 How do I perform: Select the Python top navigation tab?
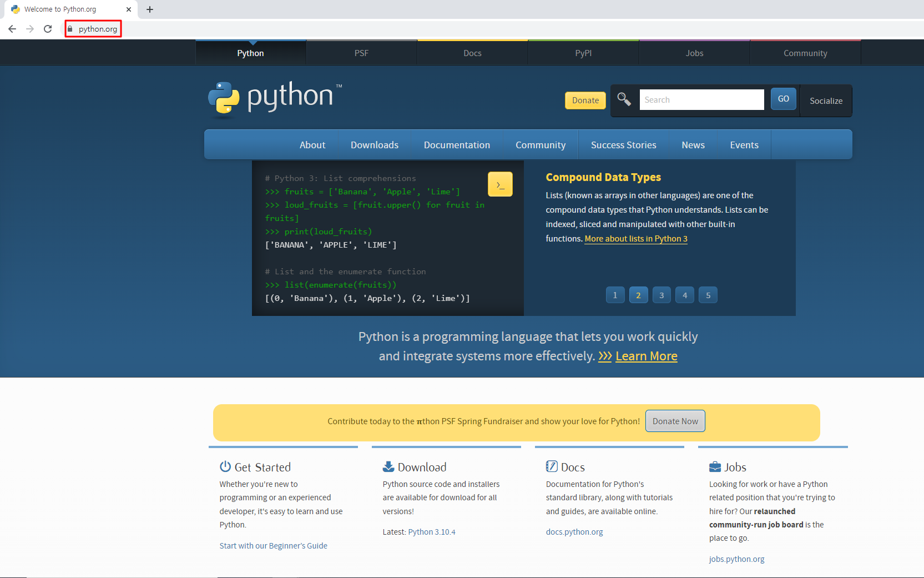[251, 53]
